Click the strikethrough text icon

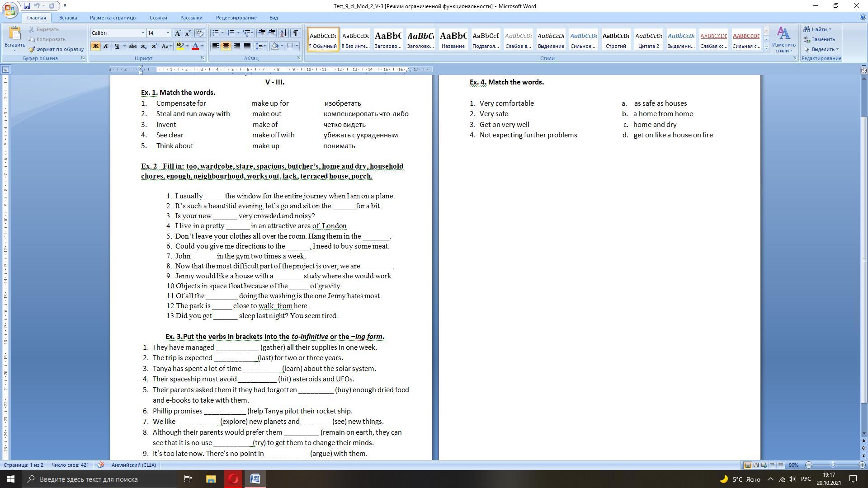coord(132,46)
